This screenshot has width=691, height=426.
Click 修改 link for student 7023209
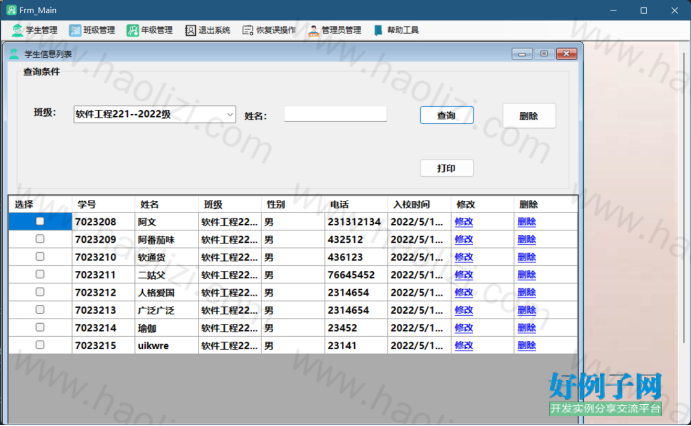pyautogui.click(x=464, y=240)
